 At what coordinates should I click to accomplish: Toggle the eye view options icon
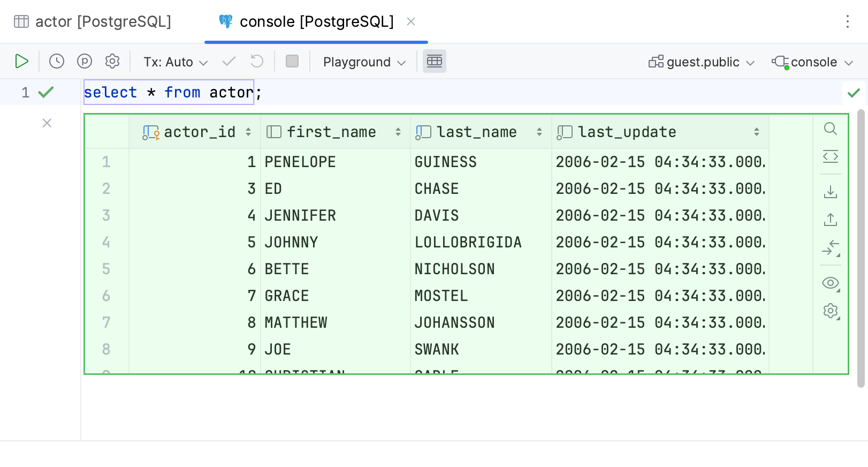point(831,283)
